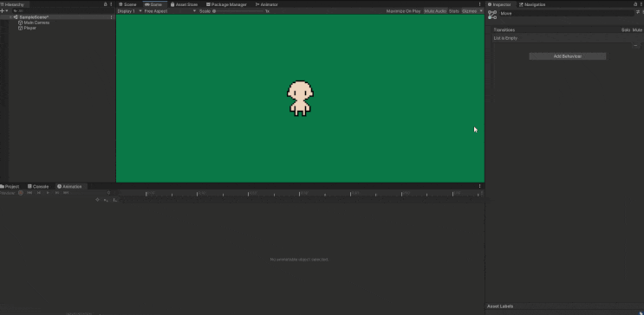Screen dimensions: 644x315
Task: Toggle filter by selection in Animation
Action: (x=97, y=200)
